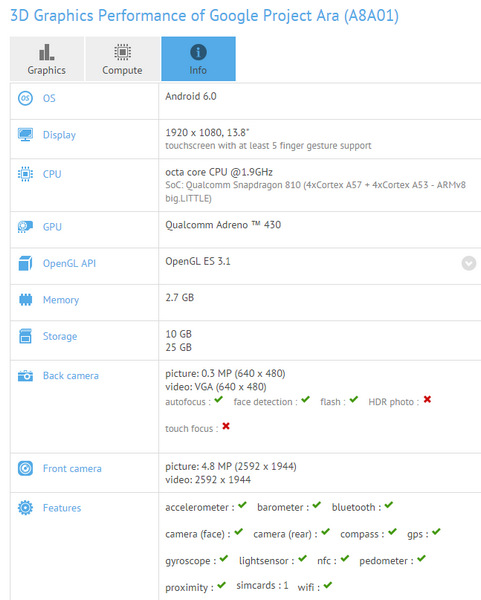
Task: Open the Graphics tab
Action: (47, 59)
